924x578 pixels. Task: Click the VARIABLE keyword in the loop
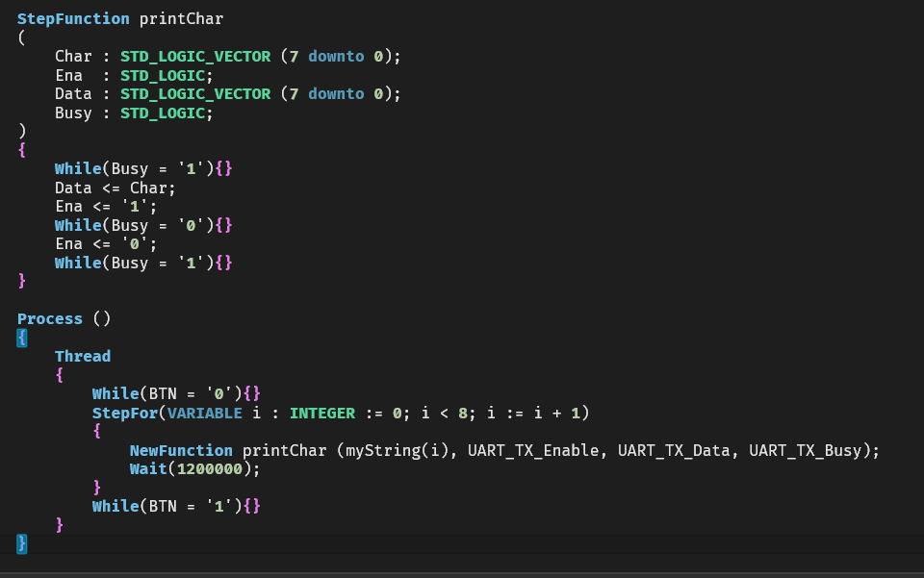pyautogui.click(x=204, y=414)
